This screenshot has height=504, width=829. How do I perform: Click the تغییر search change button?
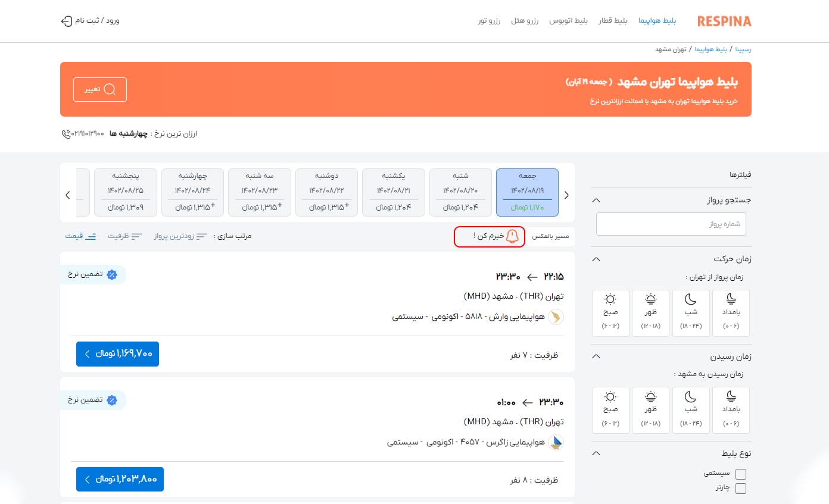click(99, 89)
